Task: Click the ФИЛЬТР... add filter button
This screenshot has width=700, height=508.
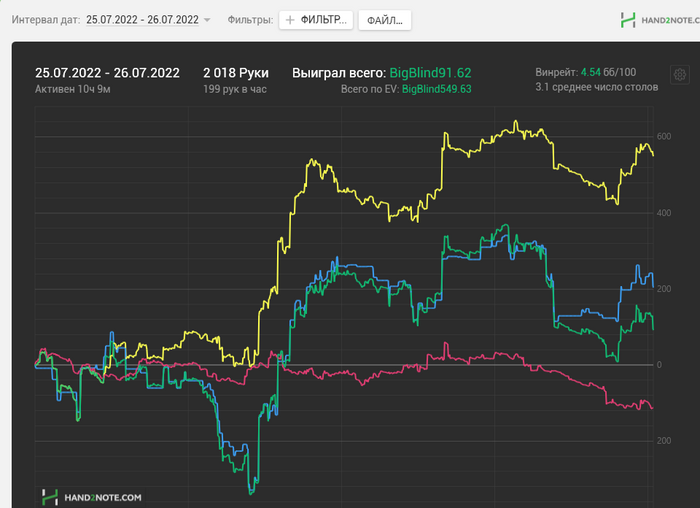Action: [316, 20]
